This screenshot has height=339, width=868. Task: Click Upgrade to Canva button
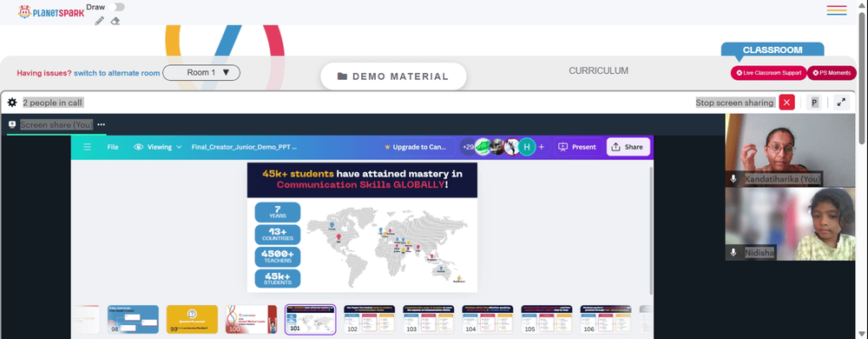point(417,147)
